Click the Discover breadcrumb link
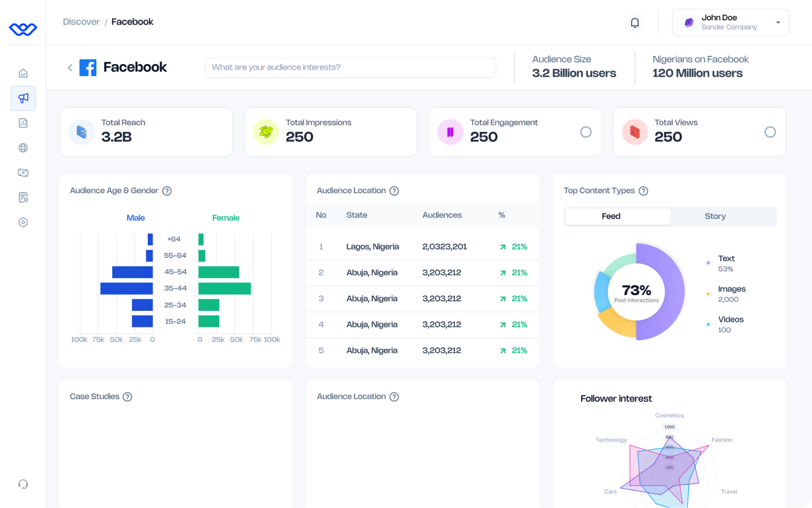Image resolution: width=812 pixels, height=508 pixels. tap(81, 22)
